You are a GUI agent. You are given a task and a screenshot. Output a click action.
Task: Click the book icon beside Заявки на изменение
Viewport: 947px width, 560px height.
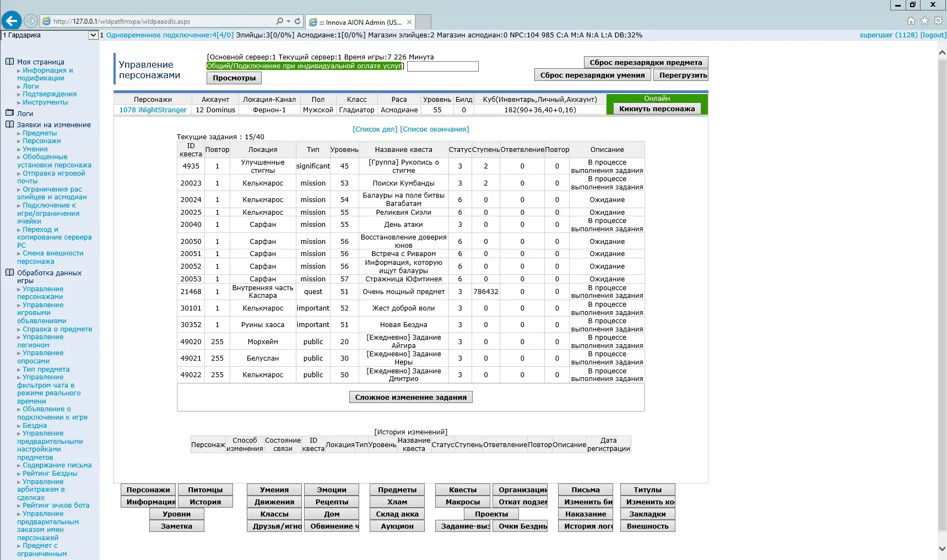pyautogui.click(x=9, y=124)
